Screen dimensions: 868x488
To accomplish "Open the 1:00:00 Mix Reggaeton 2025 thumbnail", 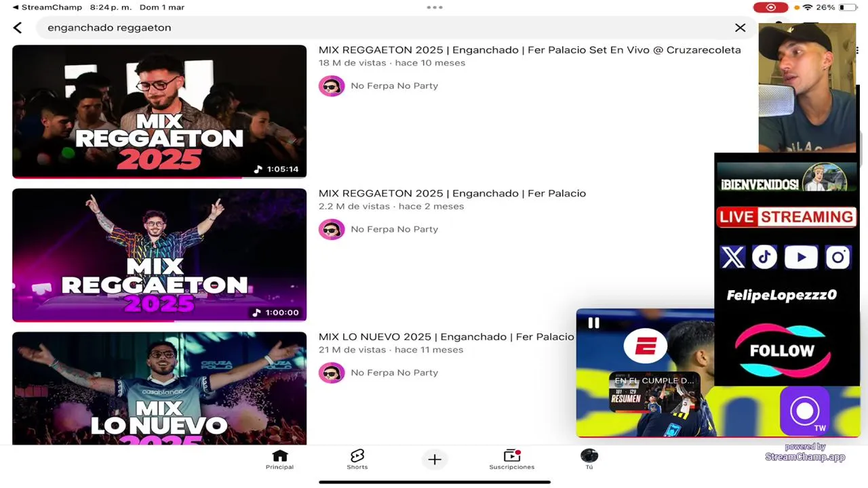I will coord(159,255).
